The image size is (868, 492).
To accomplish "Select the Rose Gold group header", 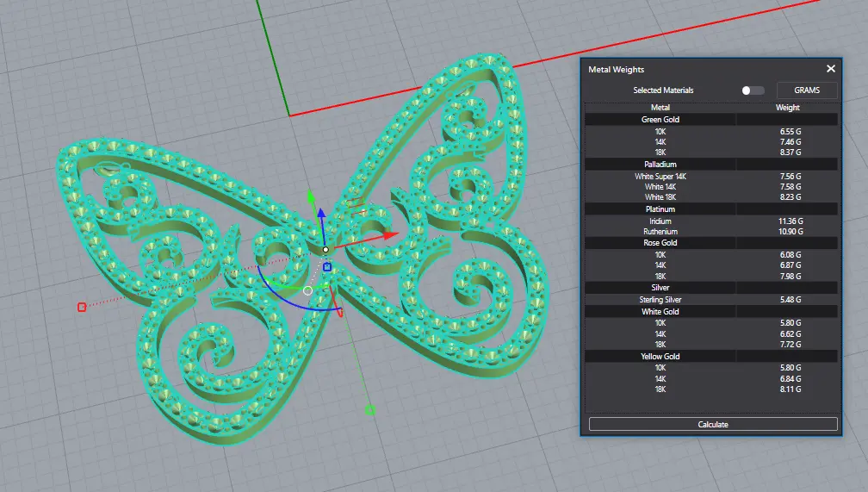I will point(660,243).
